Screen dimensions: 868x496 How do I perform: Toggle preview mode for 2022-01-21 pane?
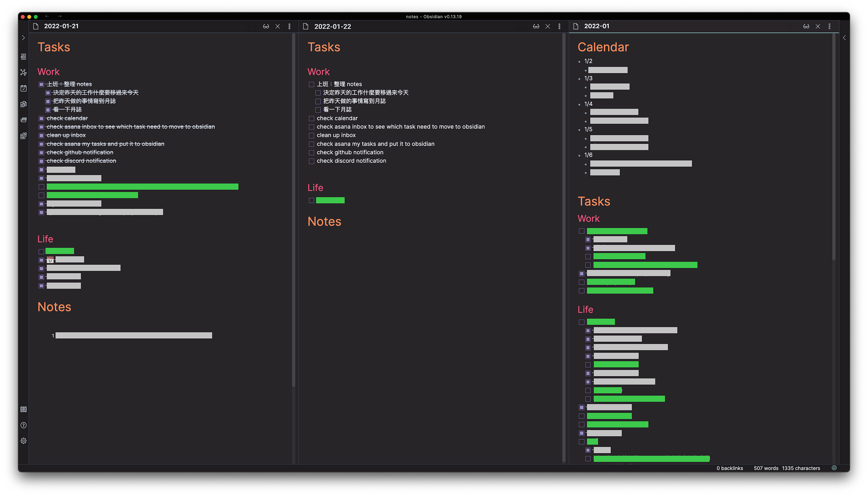tap(266, 26)
